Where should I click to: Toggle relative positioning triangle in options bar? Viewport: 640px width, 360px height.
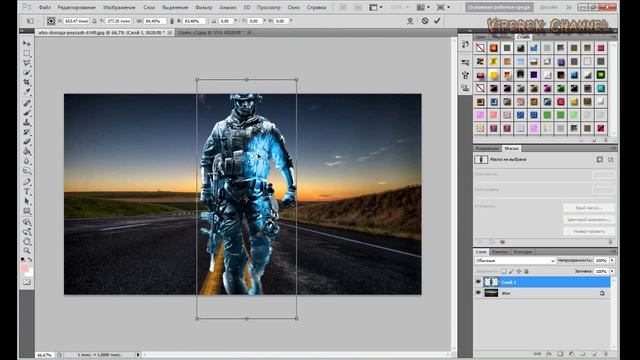pyautogui.click(x=94, y=21)
